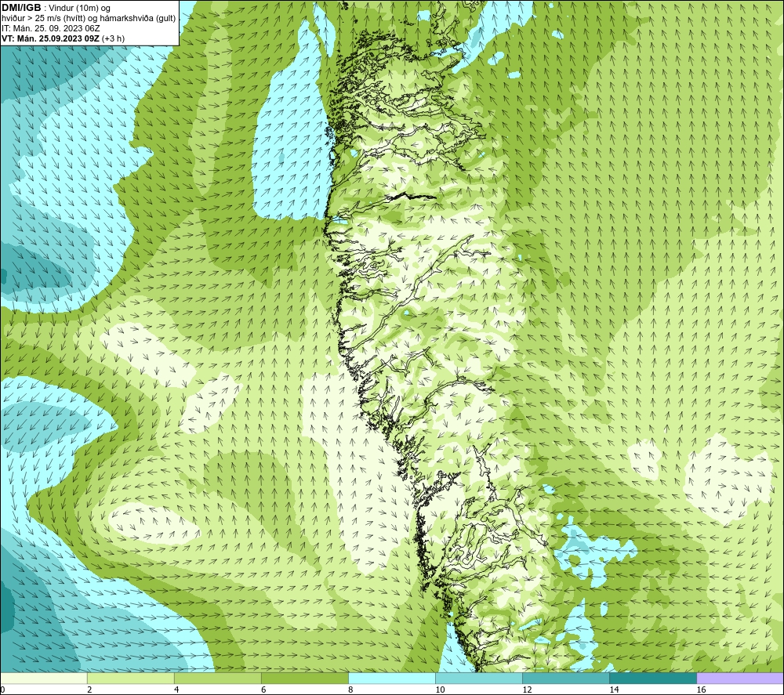
Task: Click the '14' label on the color scale
Action: point(614,690)
